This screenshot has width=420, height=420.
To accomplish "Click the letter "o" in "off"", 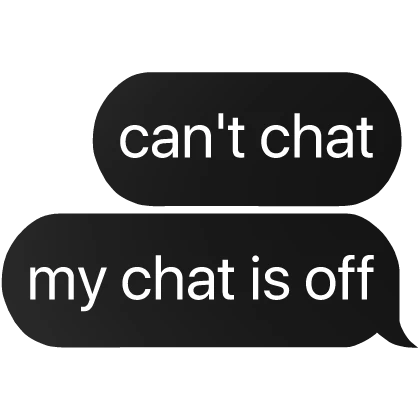I will tap(322, 283).
